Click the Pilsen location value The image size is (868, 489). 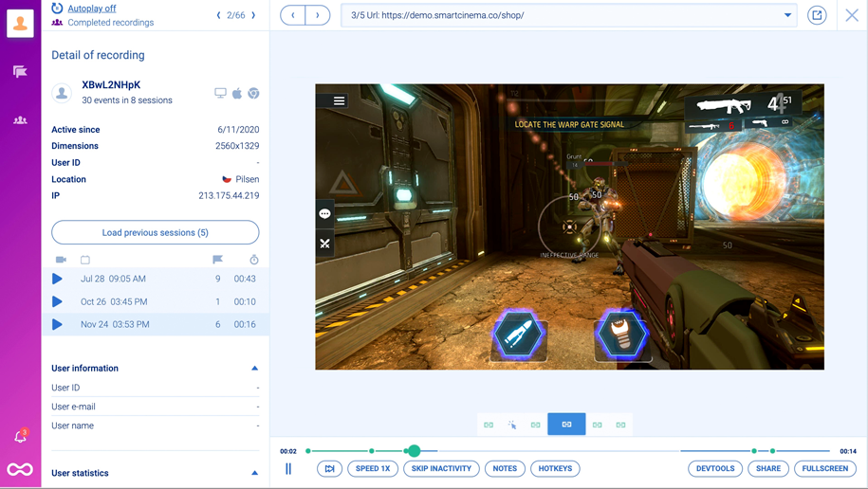[247, 179]
